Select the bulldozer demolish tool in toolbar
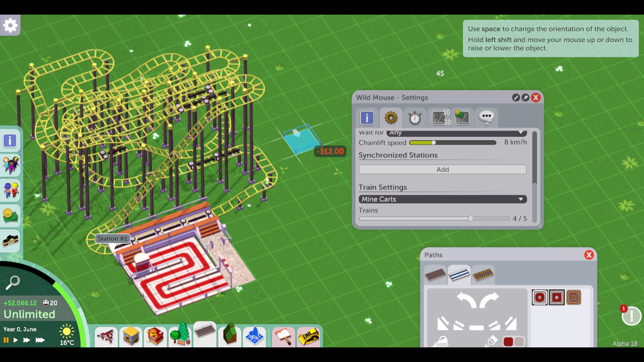This screenshot has height=362, width=644. point(309,337)
